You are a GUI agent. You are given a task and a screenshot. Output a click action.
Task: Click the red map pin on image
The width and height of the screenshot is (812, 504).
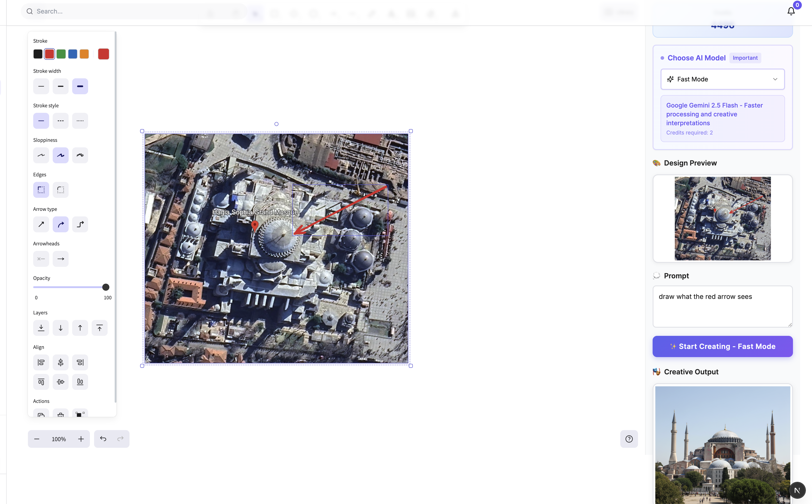(x=255, y=226)
